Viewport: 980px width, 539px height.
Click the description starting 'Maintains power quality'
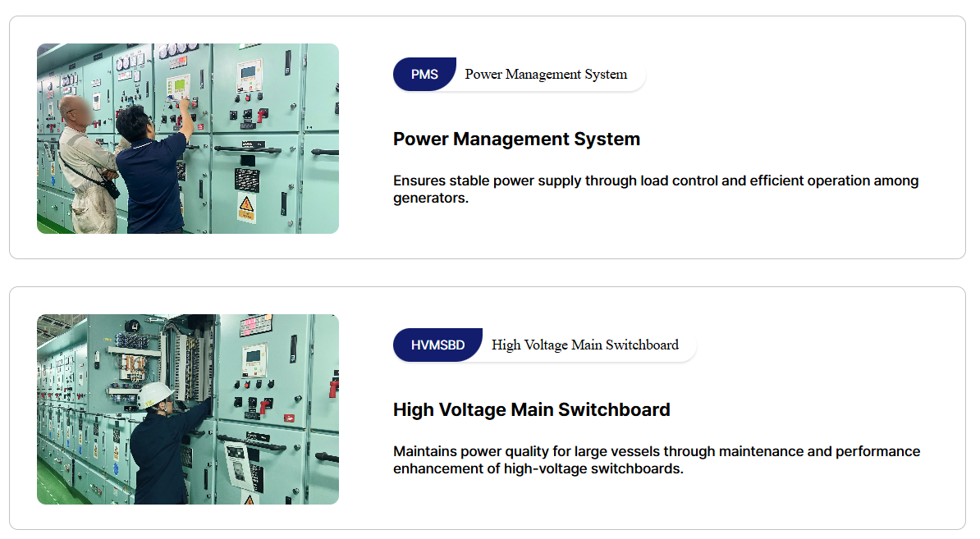[656, 452]
